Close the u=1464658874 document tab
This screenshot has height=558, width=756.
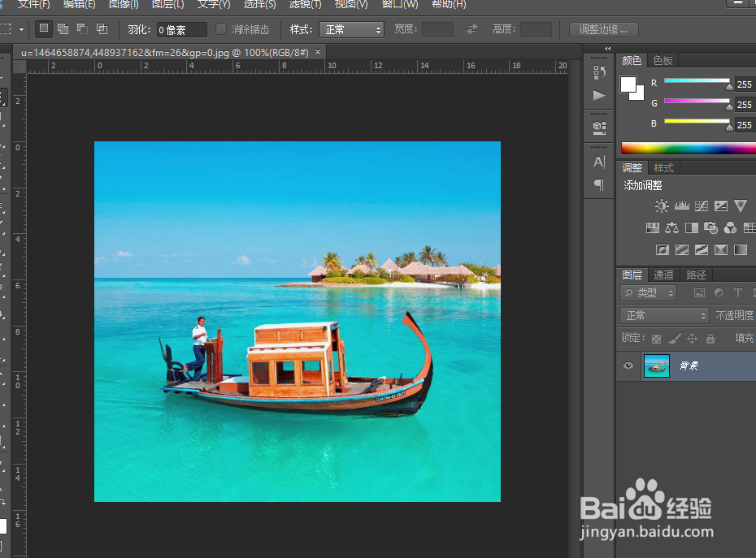(x=318, y=51)
